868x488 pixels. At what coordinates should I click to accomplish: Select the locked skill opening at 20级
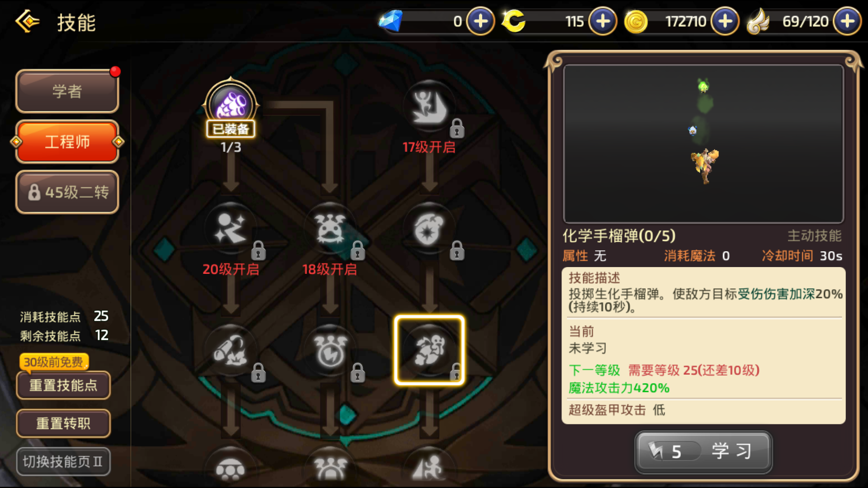tap(231, 229)
